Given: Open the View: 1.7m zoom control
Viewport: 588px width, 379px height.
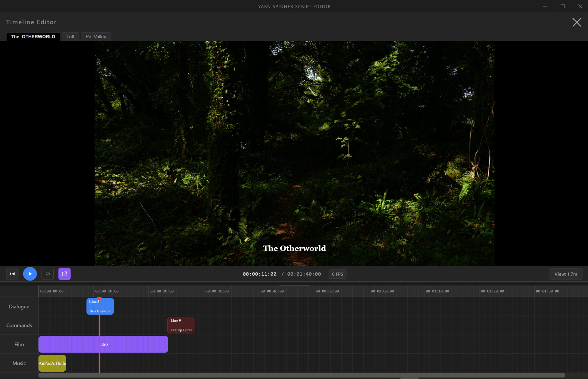Looking at the screenshot, I should click(x=566, y=274).
